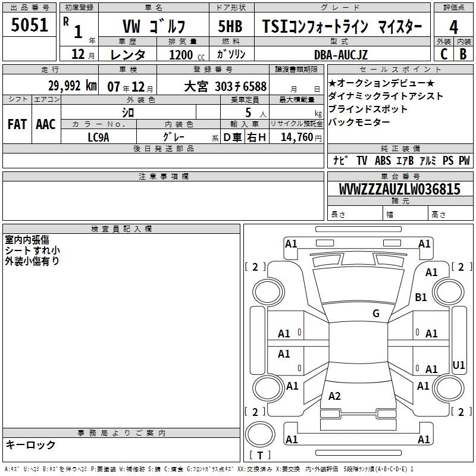Viewport: 476px width, 476px height.
Task: Select the chassis number WVWZZZAUZLW036815
Action: click(399, 189)
